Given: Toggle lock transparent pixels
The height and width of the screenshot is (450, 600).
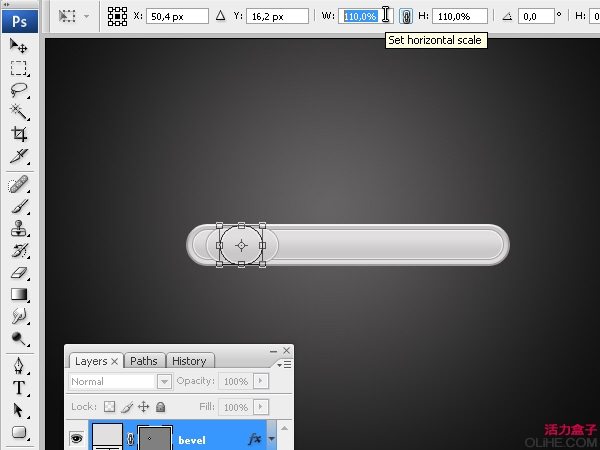Looking at the screenshot, I should [x=109, y=406].
